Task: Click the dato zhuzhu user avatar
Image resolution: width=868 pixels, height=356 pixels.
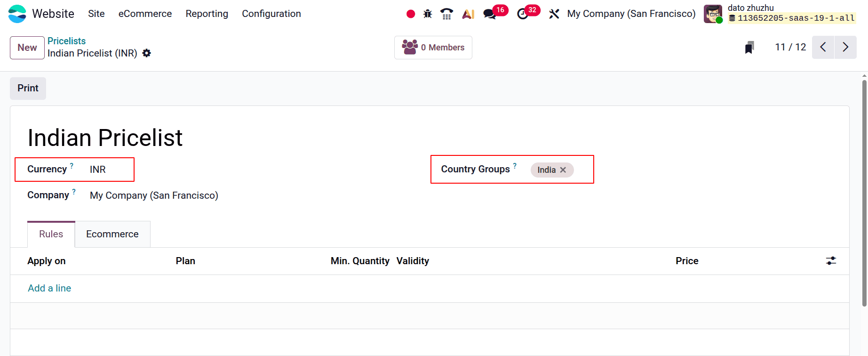Action: 713,14
